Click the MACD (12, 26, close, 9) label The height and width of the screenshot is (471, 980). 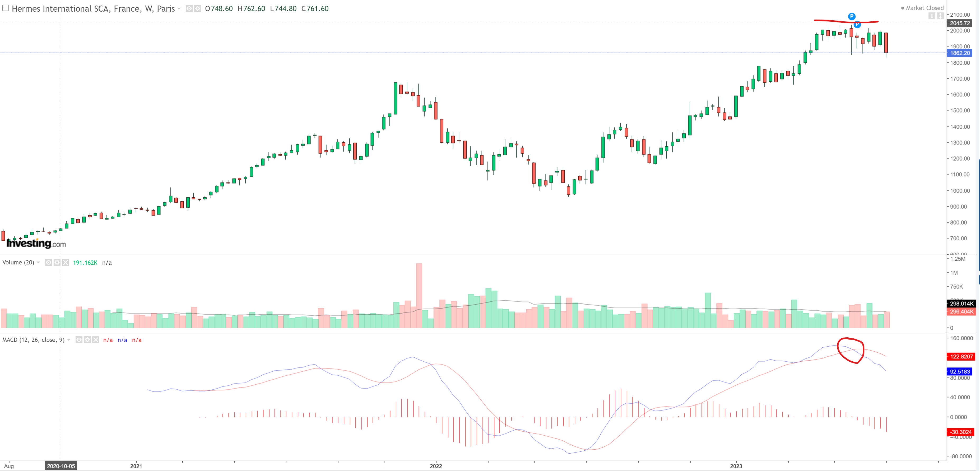34,340
